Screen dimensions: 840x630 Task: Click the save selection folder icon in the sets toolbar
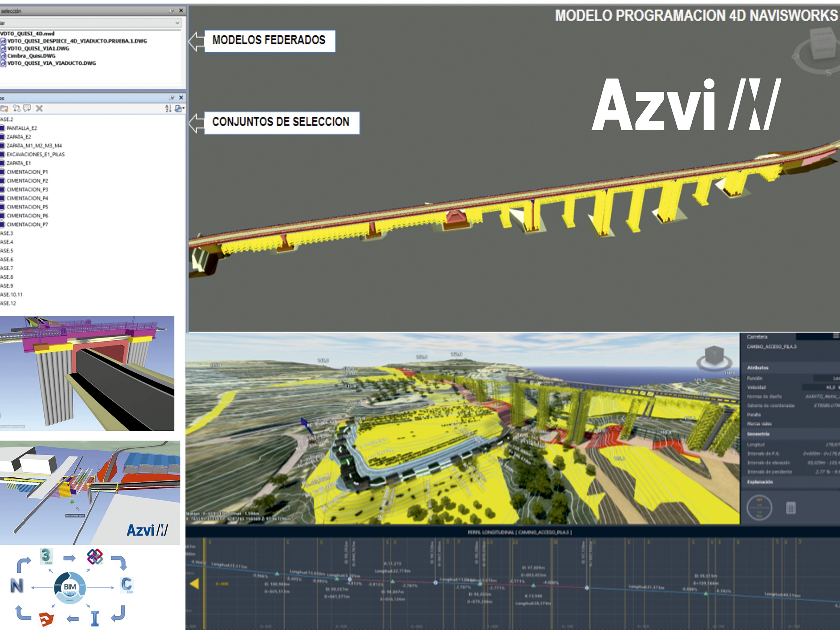tap(4, 109)
